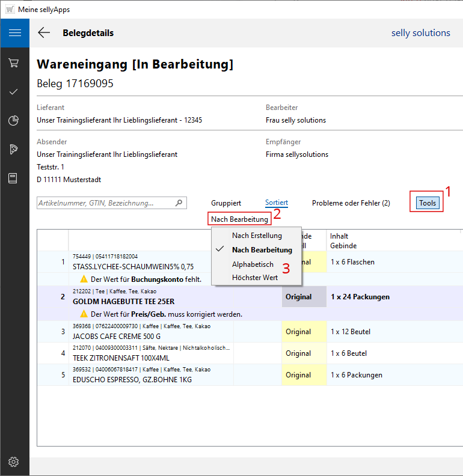Pick Höchster Wert sorting entry
Screen dimensions: 463x476
254,278
